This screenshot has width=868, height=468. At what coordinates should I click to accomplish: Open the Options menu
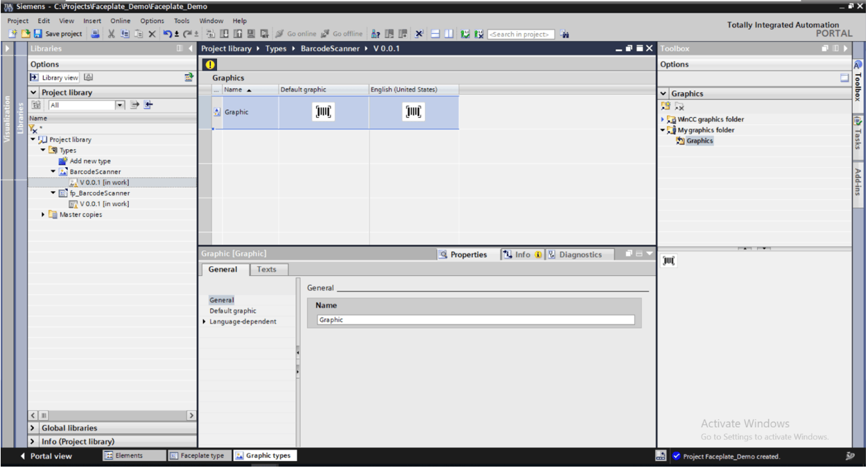[x=153, y=21]
